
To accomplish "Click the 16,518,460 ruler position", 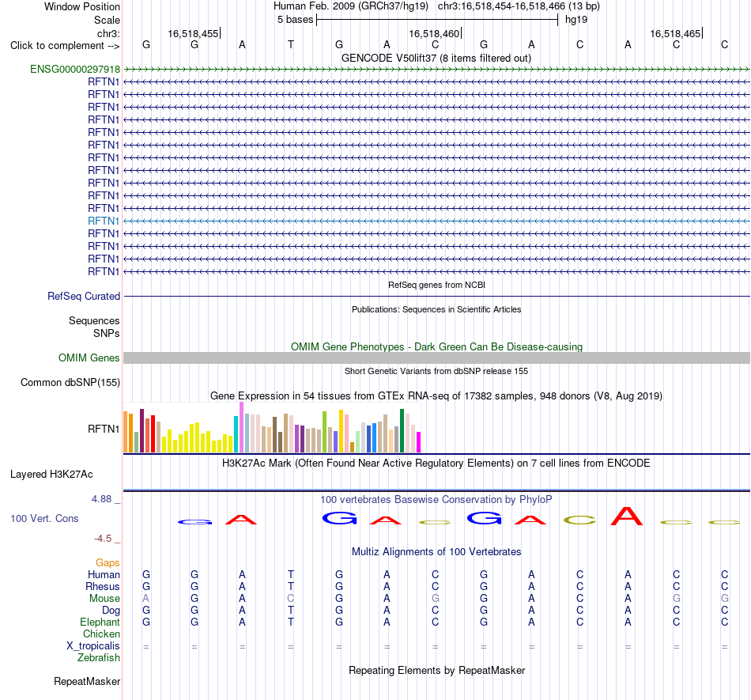I will point(434,33).
